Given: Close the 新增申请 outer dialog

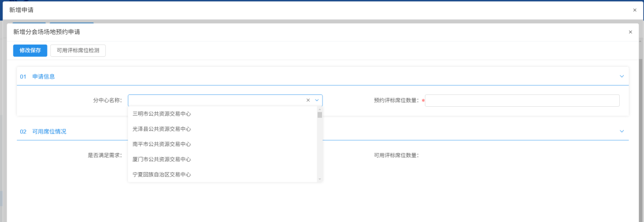Looking at the screenshot, I should tap(635, 10).
